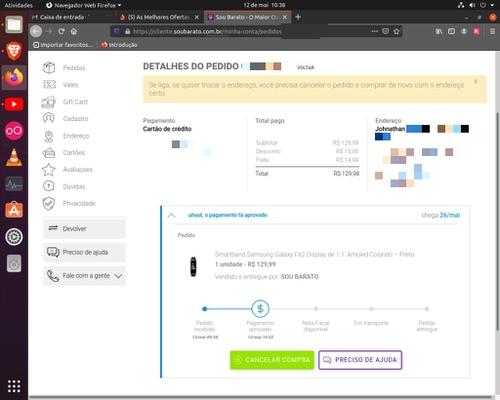500x400 pixels.
Task: Click the VOLTAR link
Action: 305,67
